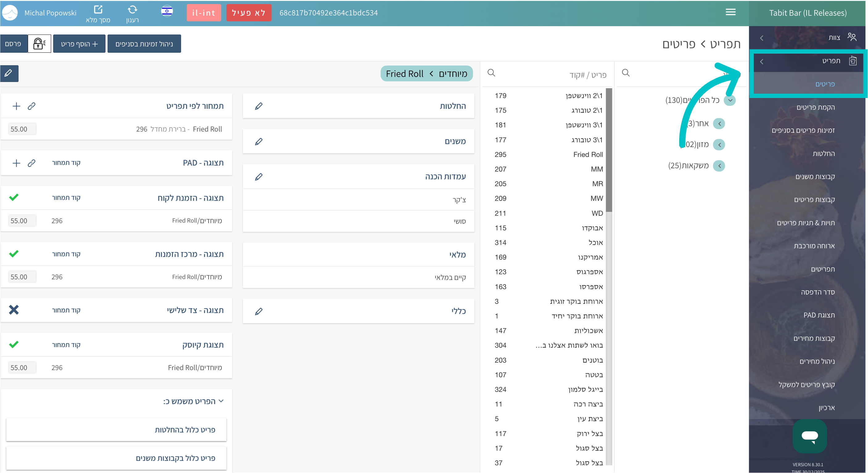
Task: Expand the מזון category
Action: pyautogui.click(x=719, y=145)
